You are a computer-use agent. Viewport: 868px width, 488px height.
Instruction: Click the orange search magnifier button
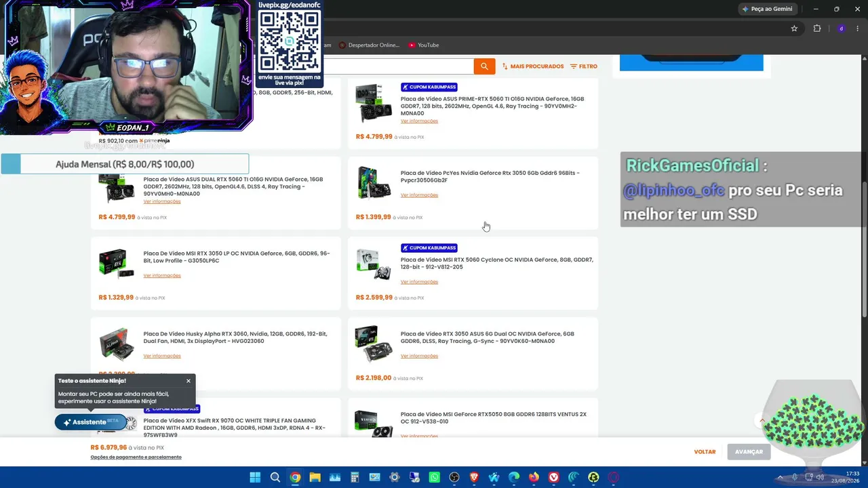(484, 66)
